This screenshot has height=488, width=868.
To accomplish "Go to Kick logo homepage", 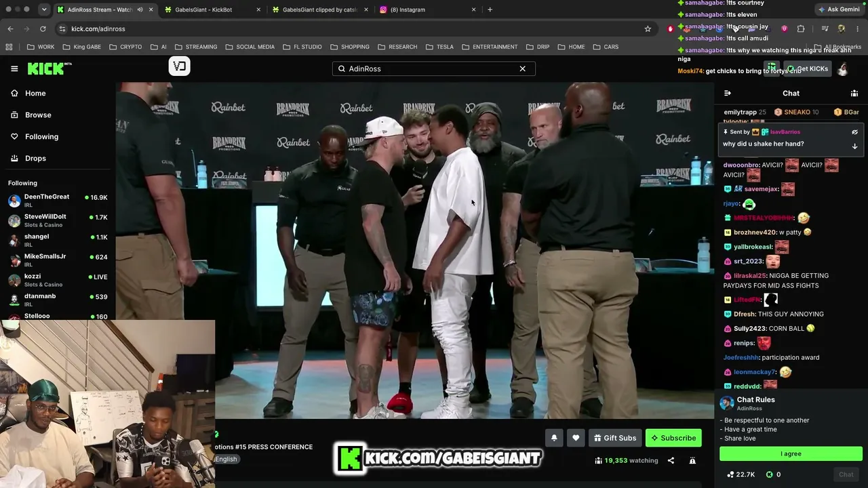I will pos(50,68).
